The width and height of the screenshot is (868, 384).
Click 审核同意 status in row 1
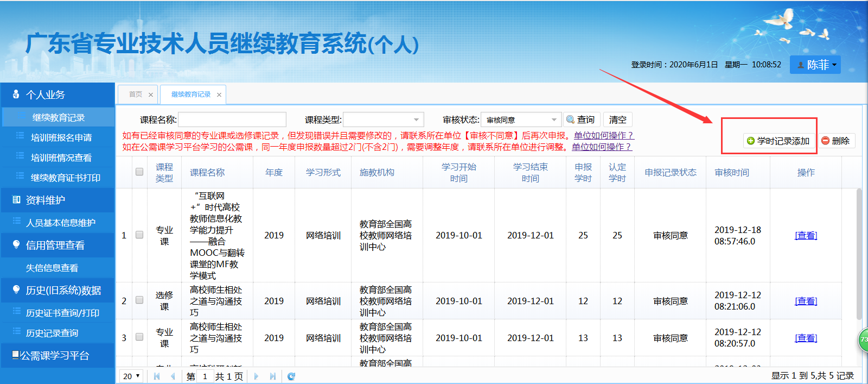[x=671, y=235]
